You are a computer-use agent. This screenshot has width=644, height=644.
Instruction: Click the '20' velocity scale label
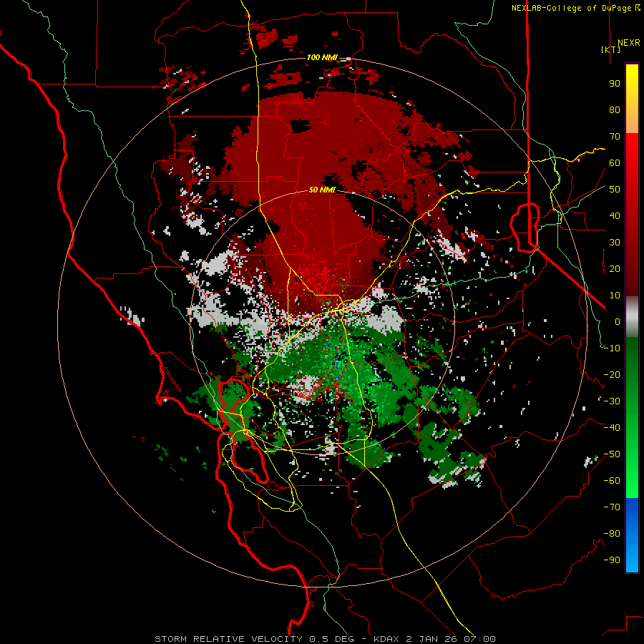click(615, 268)
